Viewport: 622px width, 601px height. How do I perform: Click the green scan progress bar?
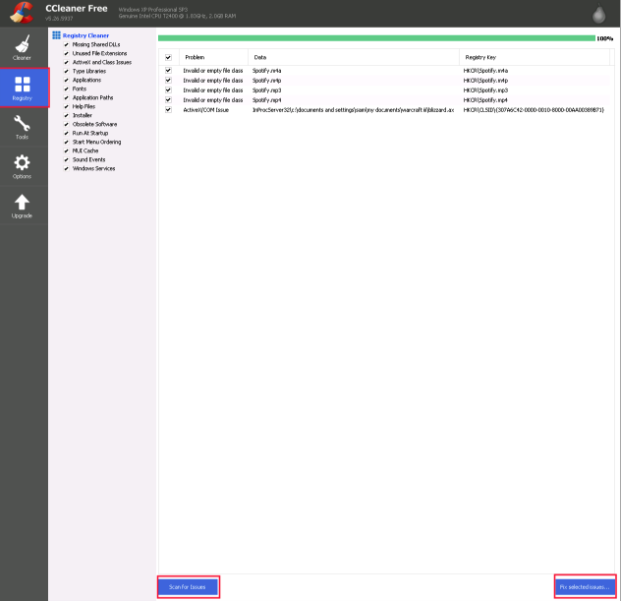376,38
